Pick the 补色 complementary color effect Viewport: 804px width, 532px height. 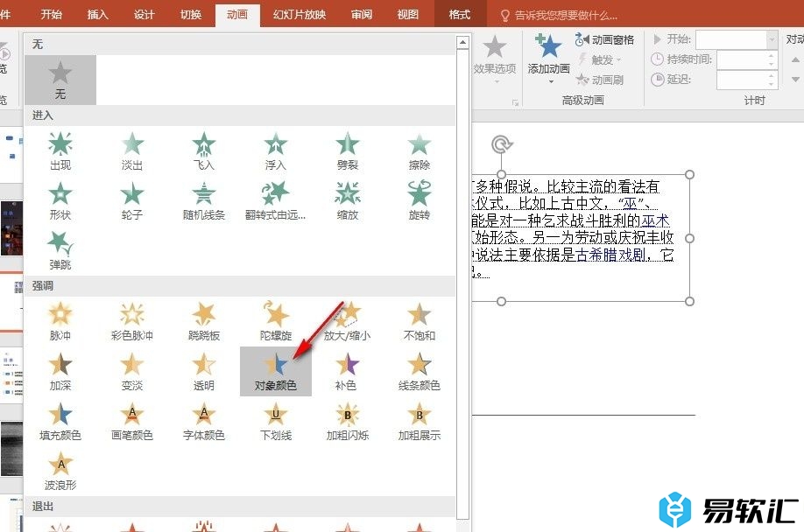click(x=348, y=370)
